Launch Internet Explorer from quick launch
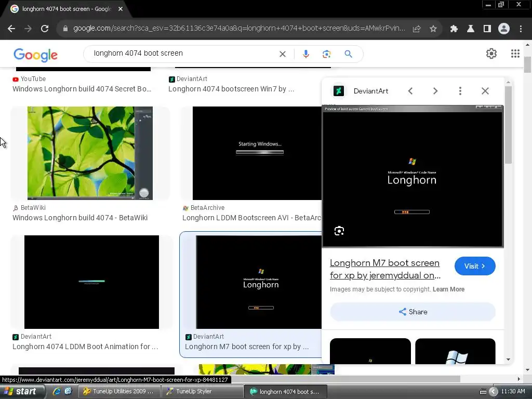Viewport: 532px width, 399px height. point(57,391)
